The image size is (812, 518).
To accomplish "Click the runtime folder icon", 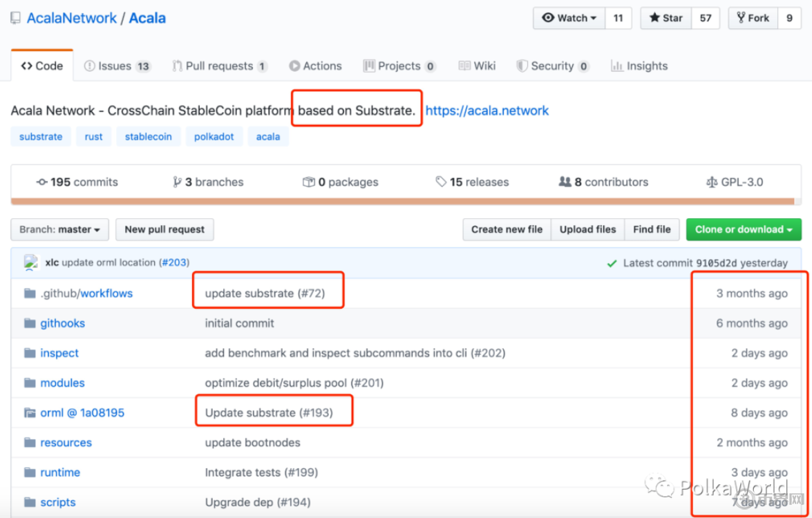I will coord(30,472).
